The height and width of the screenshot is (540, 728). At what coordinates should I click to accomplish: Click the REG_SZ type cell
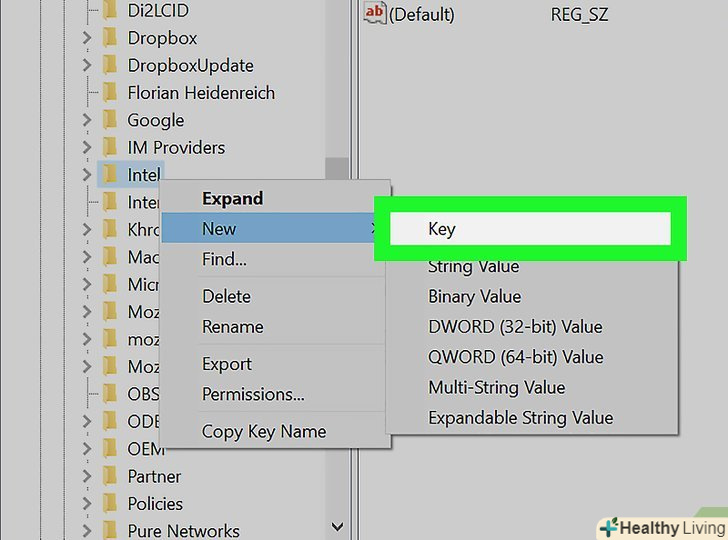point(579,14)
